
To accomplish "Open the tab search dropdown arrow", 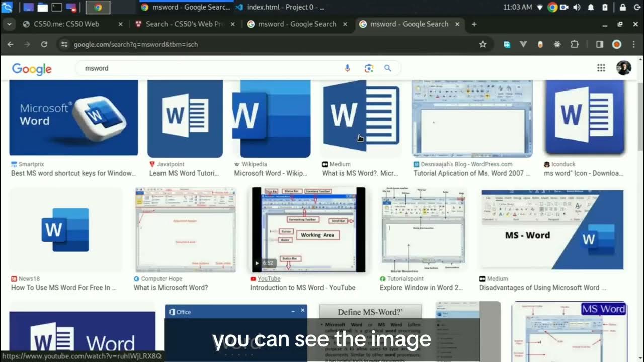I will click(x=9, y=24).
